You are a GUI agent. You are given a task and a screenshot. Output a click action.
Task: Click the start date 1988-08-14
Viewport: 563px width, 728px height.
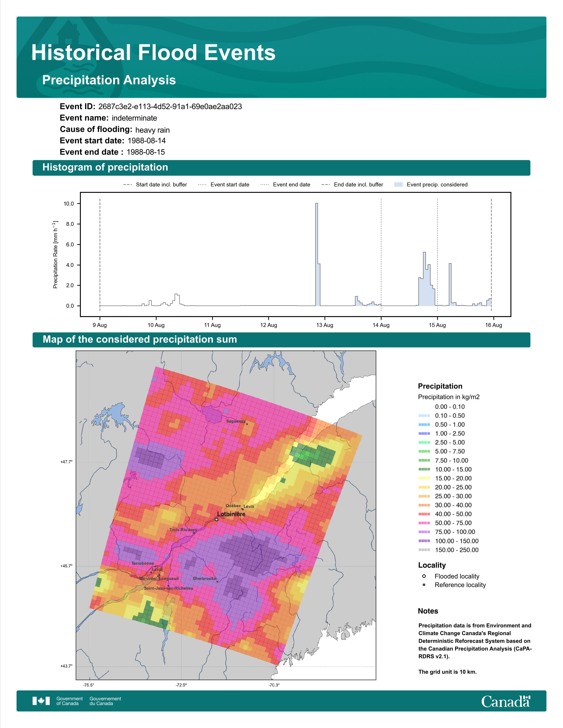coord(146,141)
